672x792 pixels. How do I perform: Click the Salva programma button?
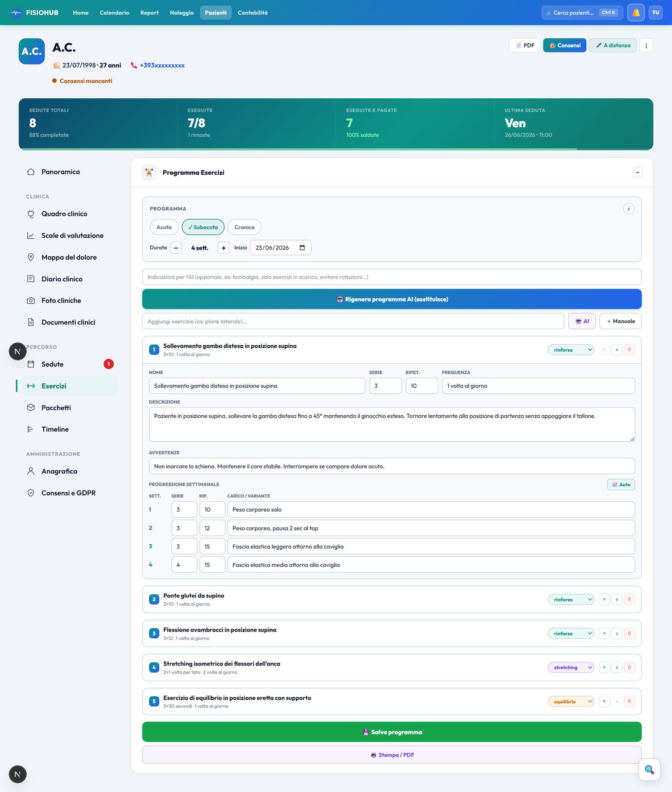(391, 732)
